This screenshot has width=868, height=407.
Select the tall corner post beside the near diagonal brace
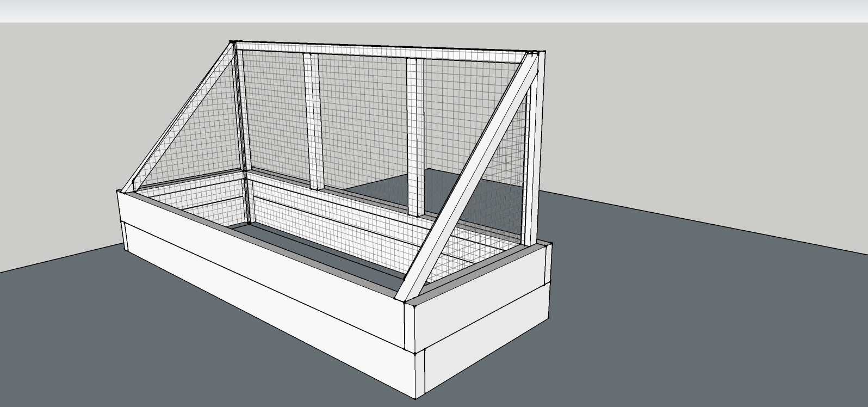(535, 150)
